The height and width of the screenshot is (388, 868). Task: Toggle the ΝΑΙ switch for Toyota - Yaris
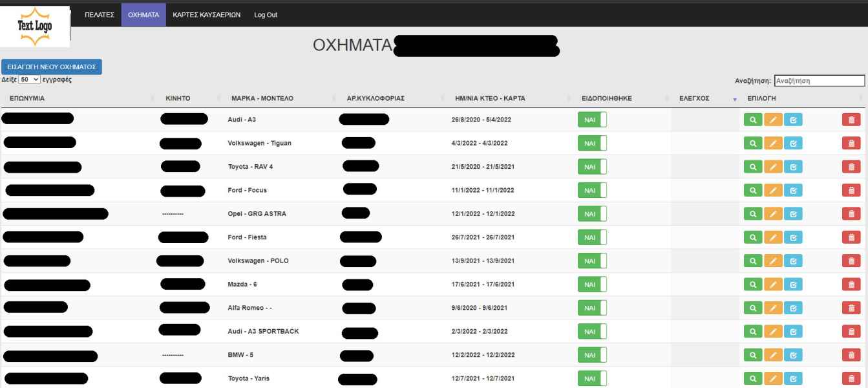[x=592, y=378]
